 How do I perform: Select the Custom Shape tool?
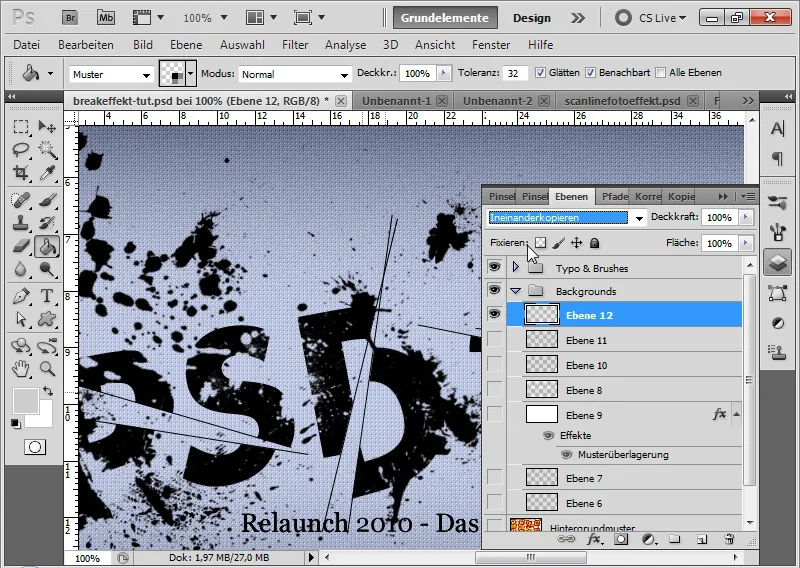(47, 319)
